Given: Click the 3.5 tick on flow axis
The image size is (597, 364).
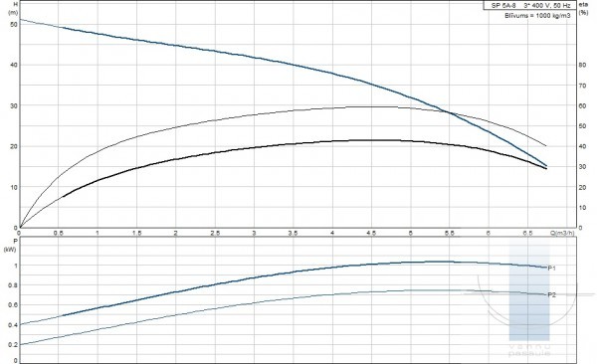Looking at the screenshot, I should tap(293, 233).
